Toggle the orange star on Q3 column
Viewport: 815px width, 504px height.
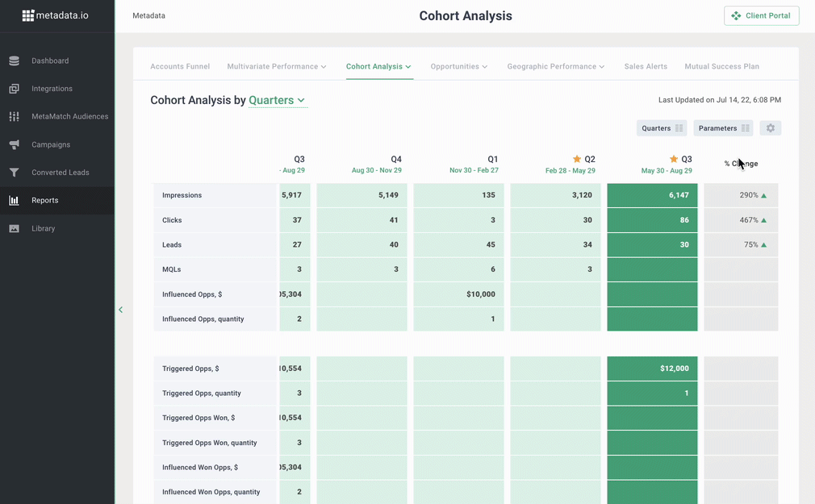674,160
